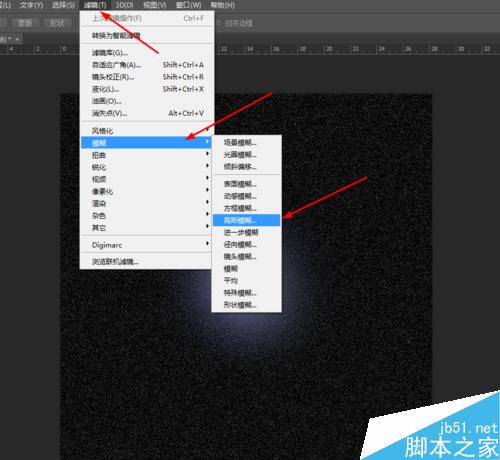Choose 形状模糊... in the blur submenu

(247, 305)
